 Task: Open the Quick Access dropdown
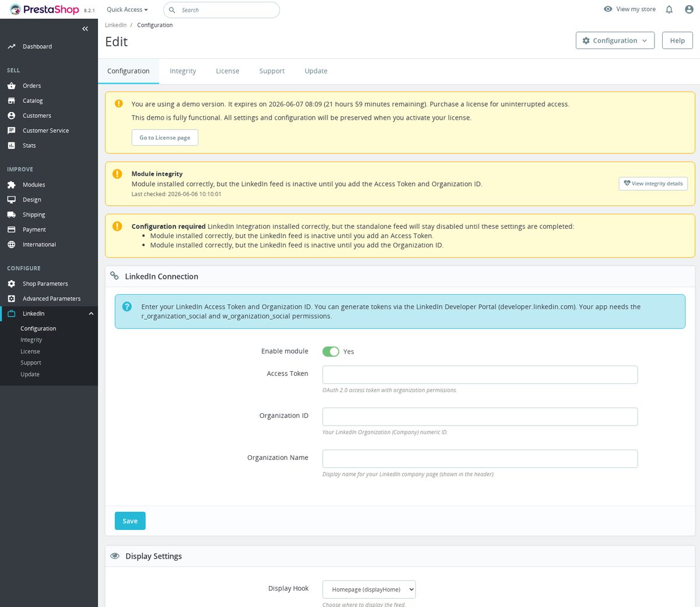(x=127, y=9)
